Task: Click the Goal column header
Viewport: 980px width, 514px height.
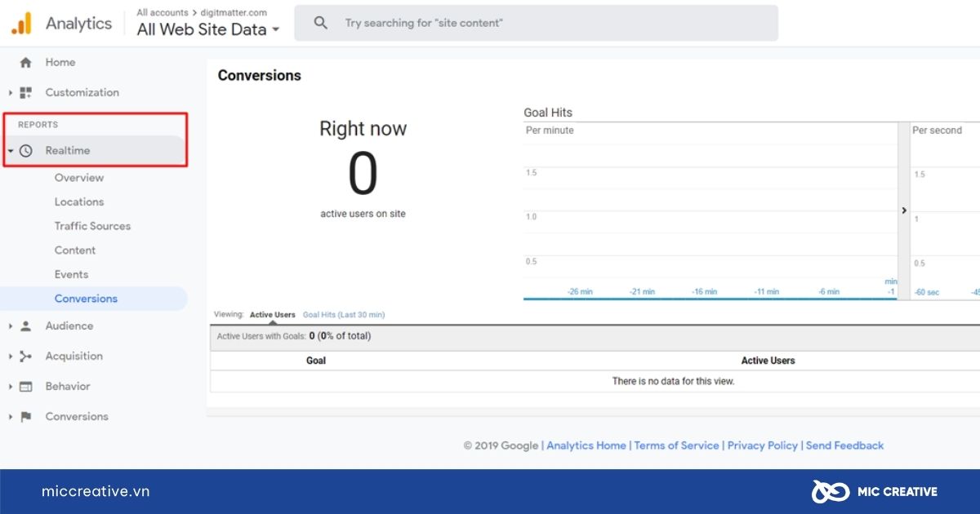Action: (x=316, y=361)
